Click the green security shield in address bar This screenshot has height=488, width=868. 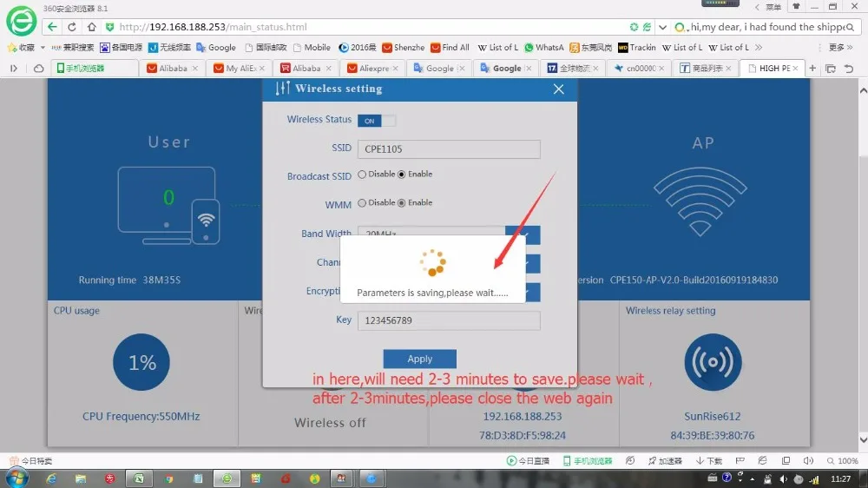click(109, 27)
